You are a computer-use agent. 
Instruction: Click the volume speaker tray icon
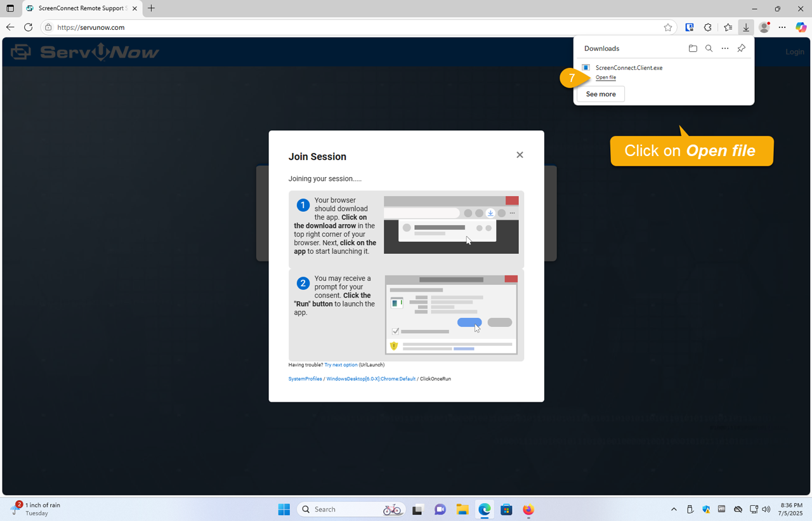pyautogui.click(x=766, y=510)
